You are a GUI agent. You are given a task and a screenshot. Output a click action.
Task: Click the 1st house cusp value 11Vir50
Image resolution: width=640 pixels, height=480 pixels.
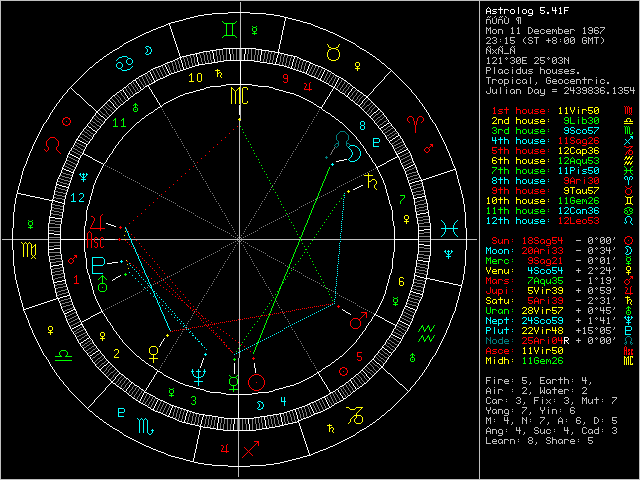coord(581,111)
